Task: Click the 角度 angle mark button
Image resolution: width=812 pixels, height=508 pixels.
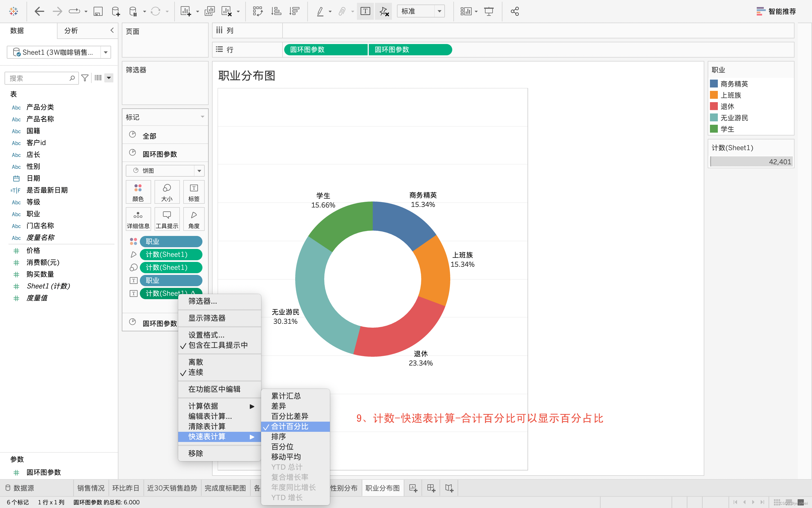Action: pyautogui.click(x=194, y=219)
